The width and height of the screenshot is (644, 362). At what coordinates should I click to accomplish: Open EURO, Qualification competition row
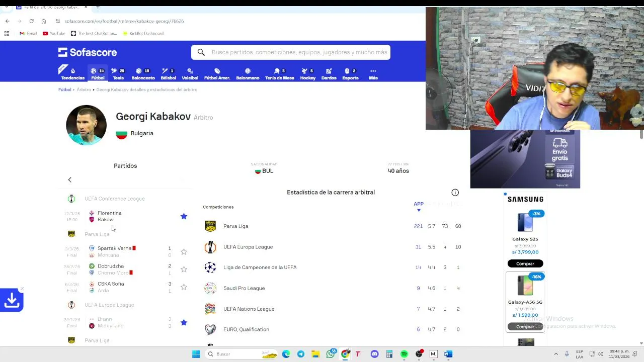tap(332, 329)
